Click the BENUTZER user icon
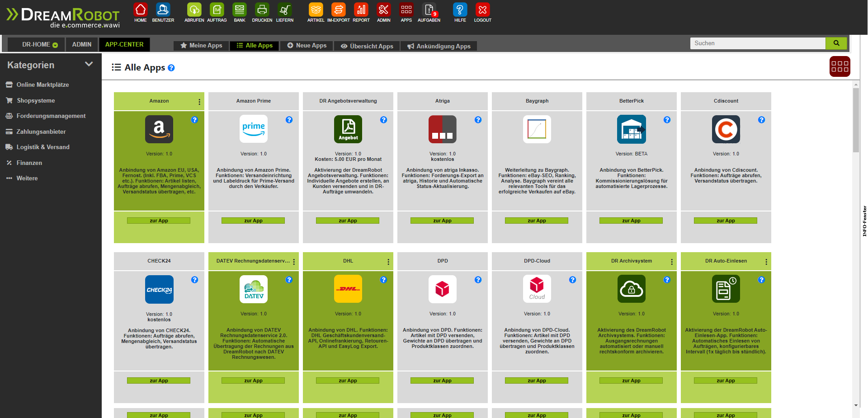868x418 pixels. pos(163,10)
